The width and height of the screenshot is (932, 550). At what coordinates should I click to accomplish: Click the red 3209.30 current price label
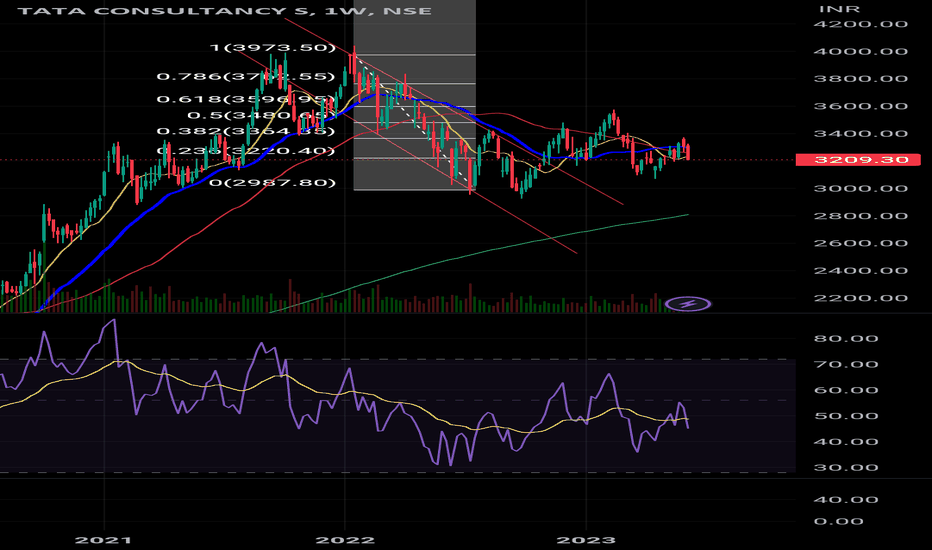[x=858, y=159]
